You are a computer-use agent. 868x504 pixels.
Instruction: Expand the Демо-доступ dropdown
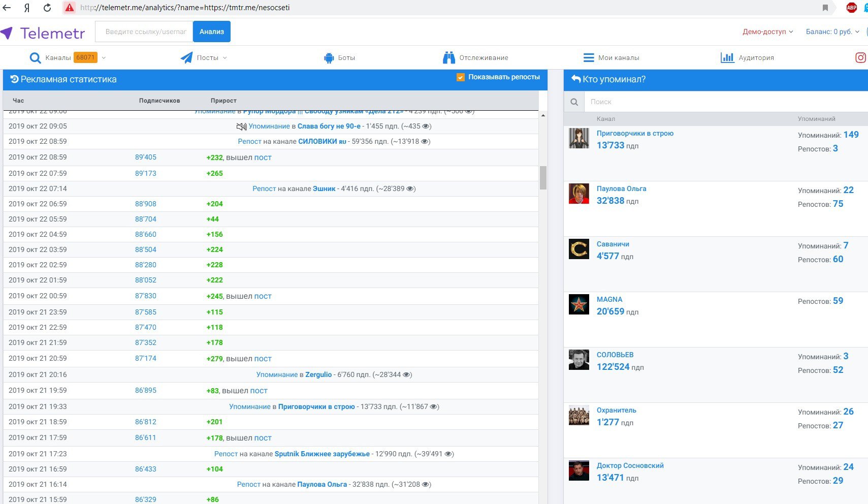pos(767,31)
